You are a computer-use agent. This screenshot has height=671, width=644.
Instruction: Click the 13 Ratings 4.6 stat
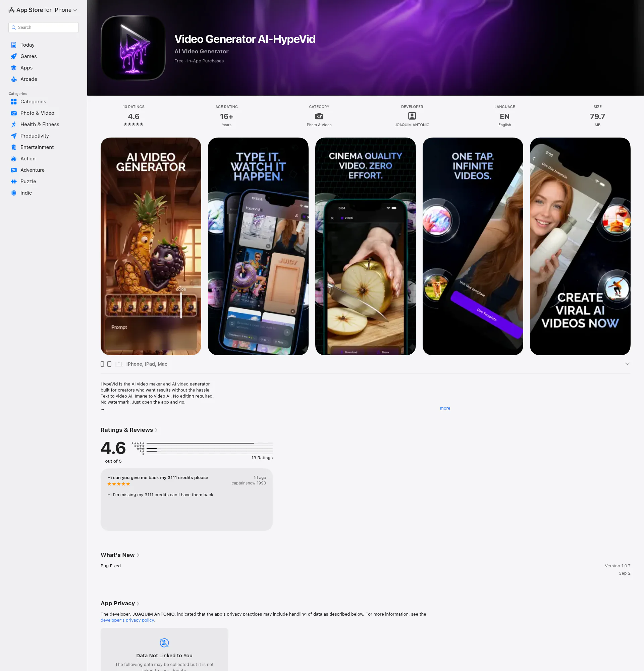(x=133, y=116)
